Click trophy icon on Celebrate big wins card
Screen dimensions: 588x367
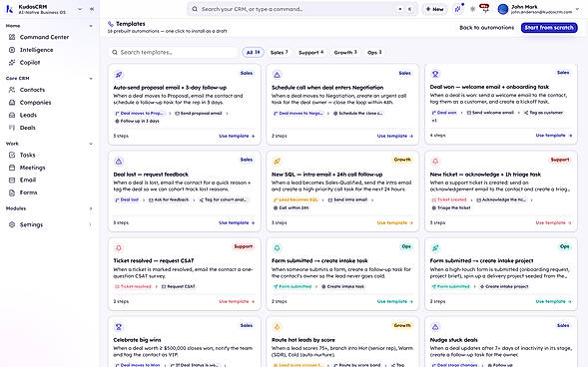click(119, 327)
